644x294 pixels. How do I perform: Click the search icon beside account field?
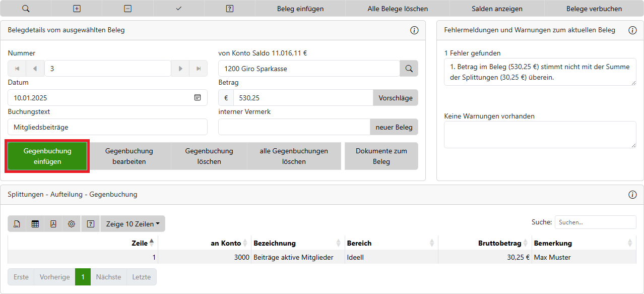pyautogui.click(x=409, y=69)
